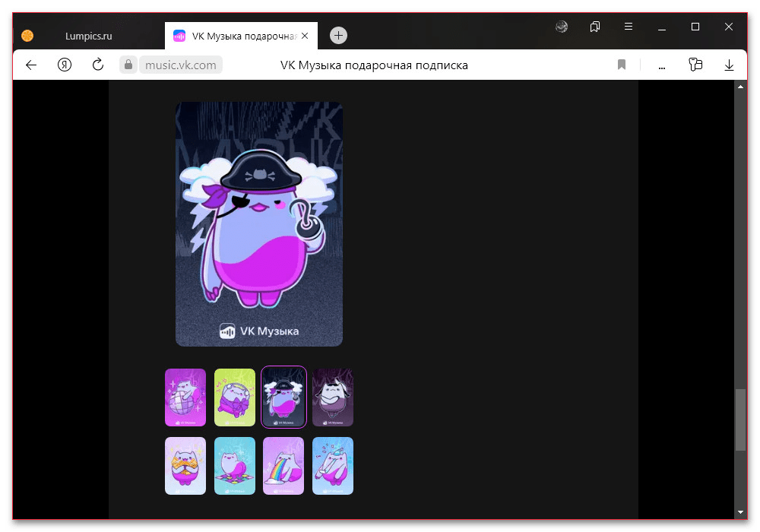Choose the dark purple gothic cat card

click(x=333, y=397)
